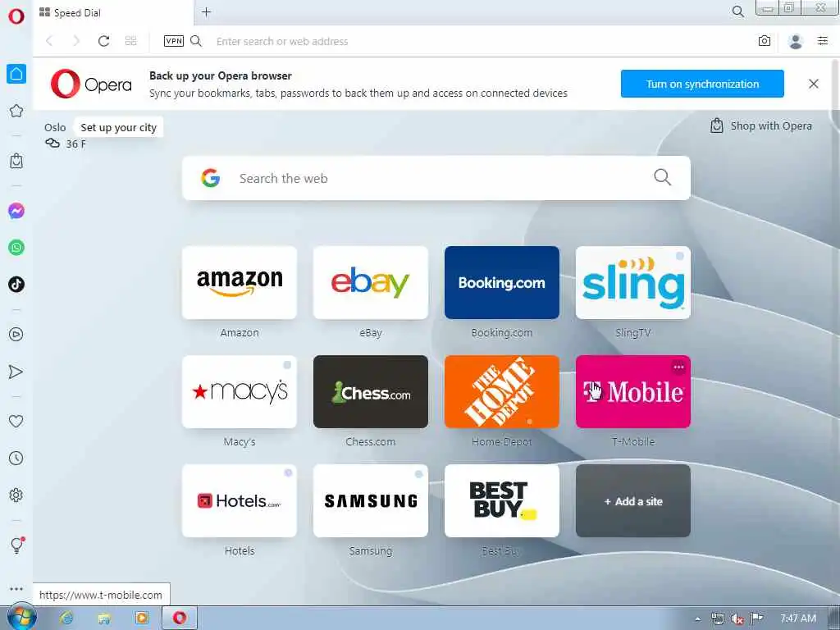The height and width of the screenshot is (630, 840).
Task: Open sidebar setup three-dots menu
Action: click(x=16, y=589)
